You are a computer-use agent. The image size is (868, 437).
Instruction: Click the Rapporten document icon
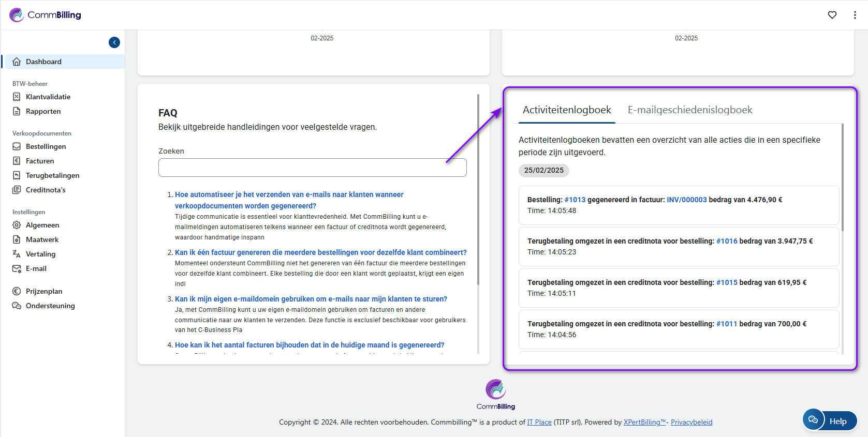[x=17, y=111]
